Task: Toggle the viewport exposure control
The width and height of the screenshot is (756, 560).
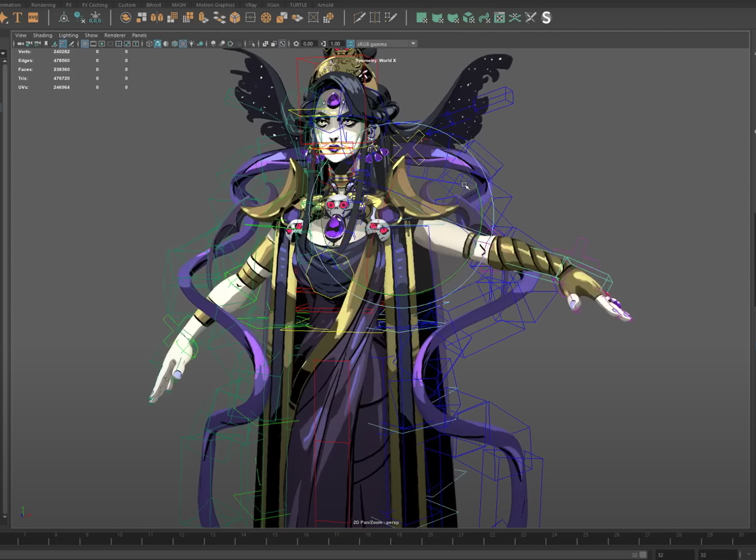Action: click(x=296, y=44)
